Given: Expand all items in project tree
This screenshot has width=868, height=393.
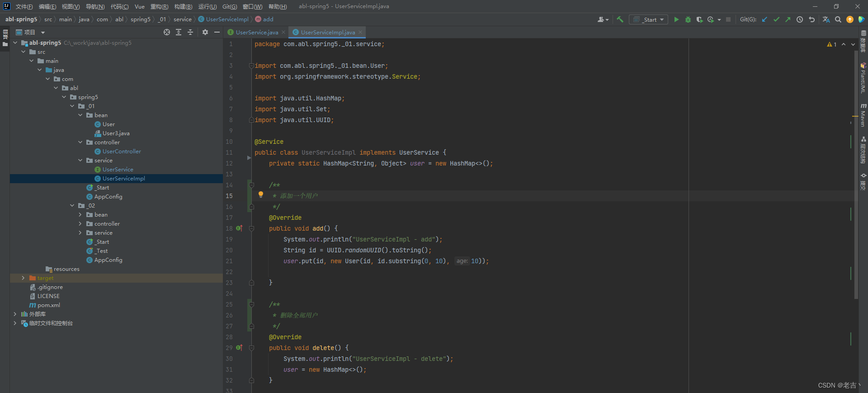Looking at the screenshot, I should [179, 32].
